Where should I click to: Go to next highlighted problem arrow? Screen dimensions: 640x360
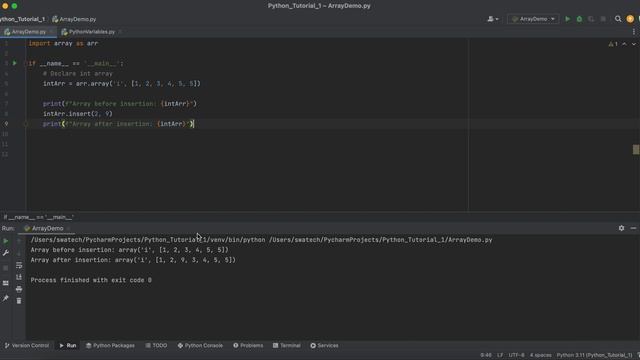point(633,44)
